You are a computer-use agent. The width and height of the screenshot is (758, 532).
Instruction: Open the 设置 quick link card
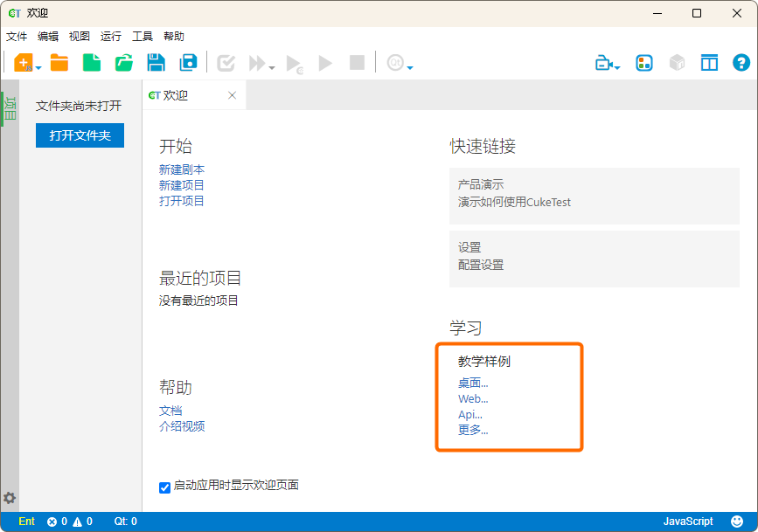coord(595,259)
